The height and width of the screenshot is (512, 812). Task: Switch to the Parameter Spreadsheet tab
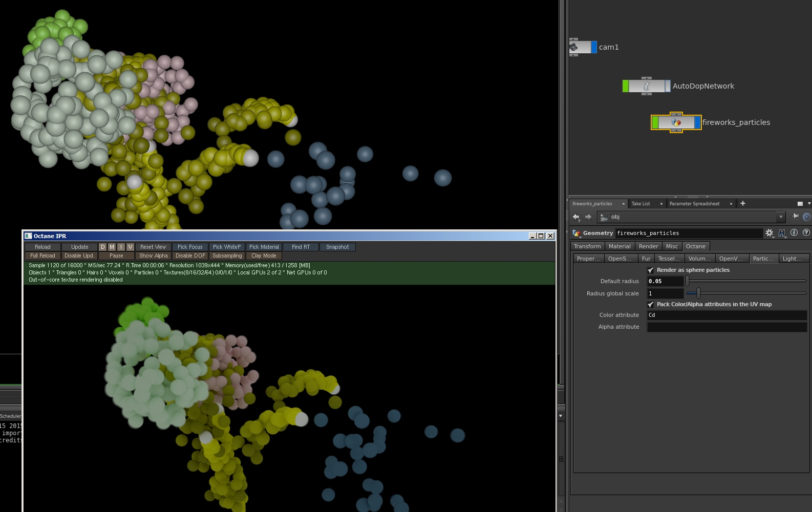click(x=694, y=204)
